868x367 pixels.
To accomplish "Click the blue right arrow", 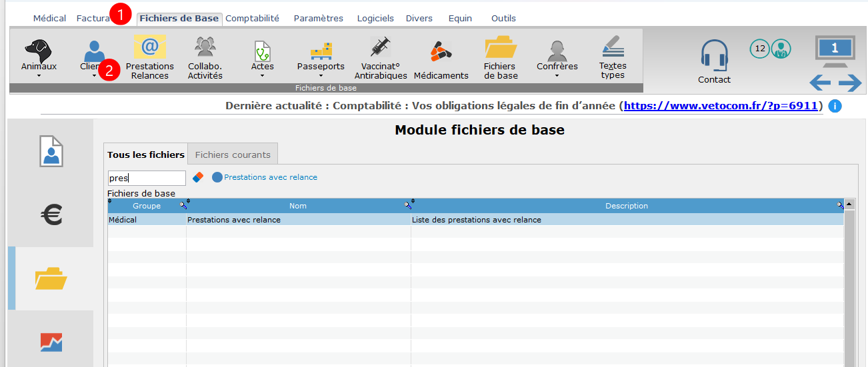I will pos(850,83).
